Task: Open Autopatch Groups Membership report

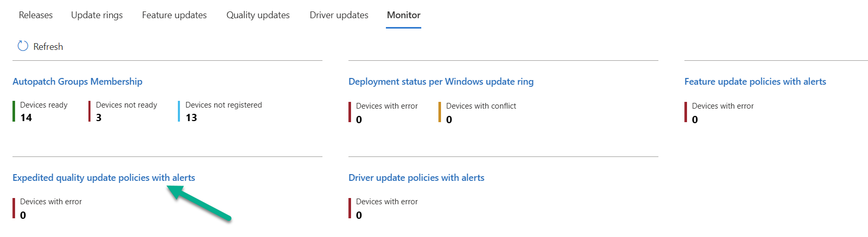Action: point(77,82)
